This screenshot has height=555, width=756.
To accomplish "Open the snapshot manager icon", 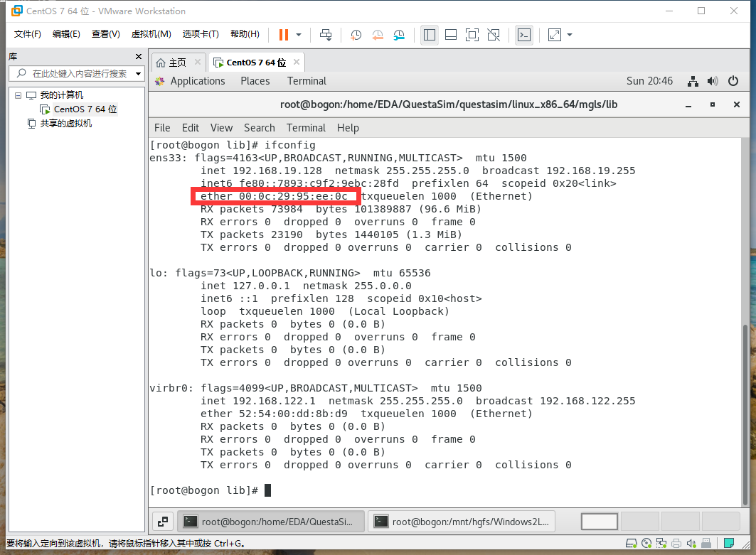I will [399, 35].
